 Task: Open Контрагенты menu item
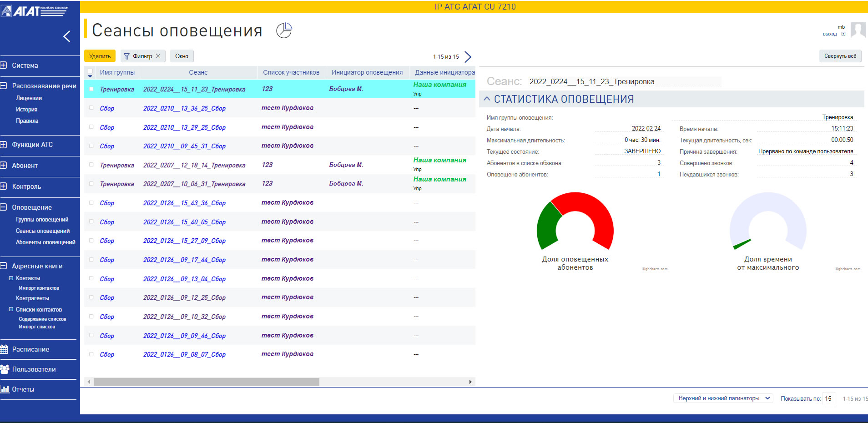[x=32, y=298]
